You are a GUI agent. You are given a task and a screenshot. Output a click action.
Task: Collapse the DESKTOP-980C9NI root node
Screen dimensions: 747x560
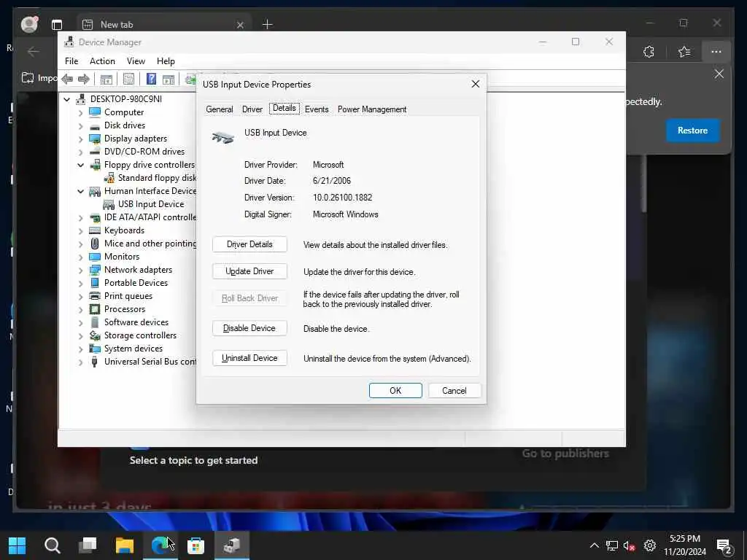67,99
